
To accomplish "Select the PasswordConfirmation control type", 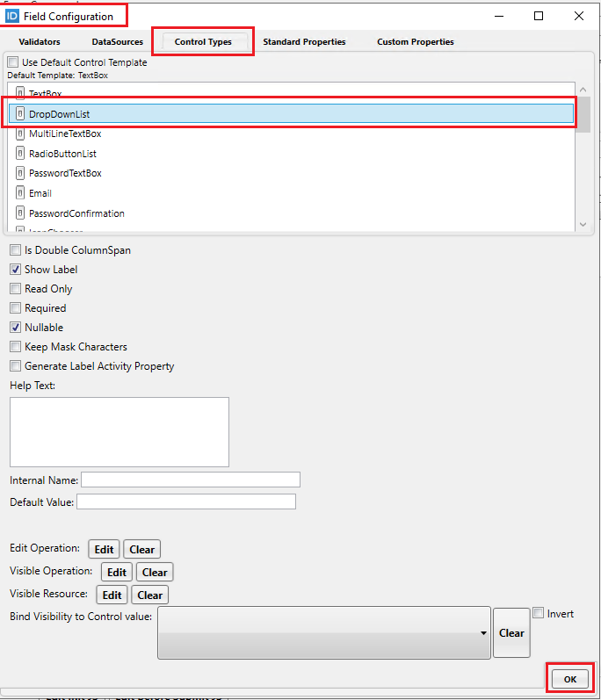I will [291, 213].
